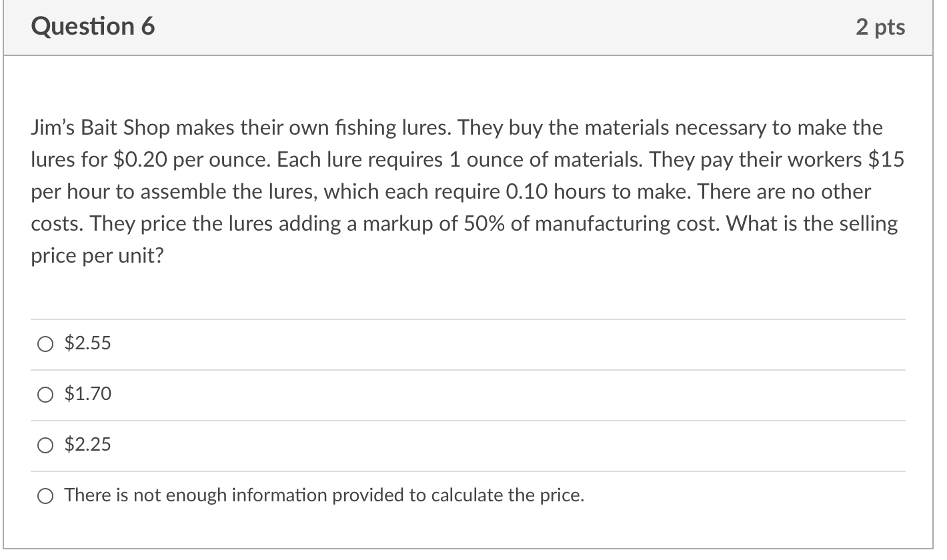Select the 'not enough information' radio button
Image resolution: width=947 pixels, height=560 pixels.
point(45,496)
